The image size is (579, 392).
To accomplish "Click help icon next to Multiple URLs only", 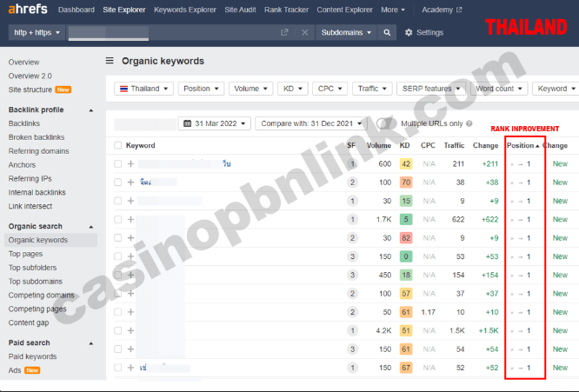I will 469,123.
